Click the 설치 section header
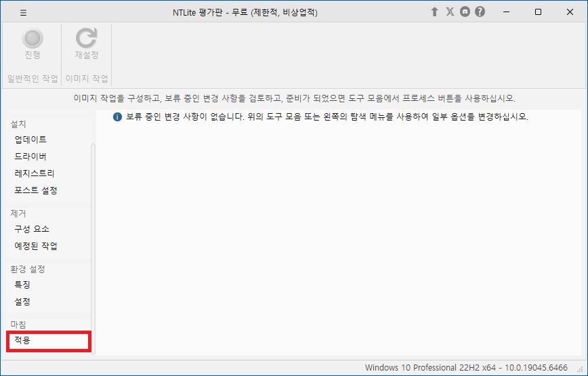The height and width of the screenshot is (376, 588). [18, 124]
